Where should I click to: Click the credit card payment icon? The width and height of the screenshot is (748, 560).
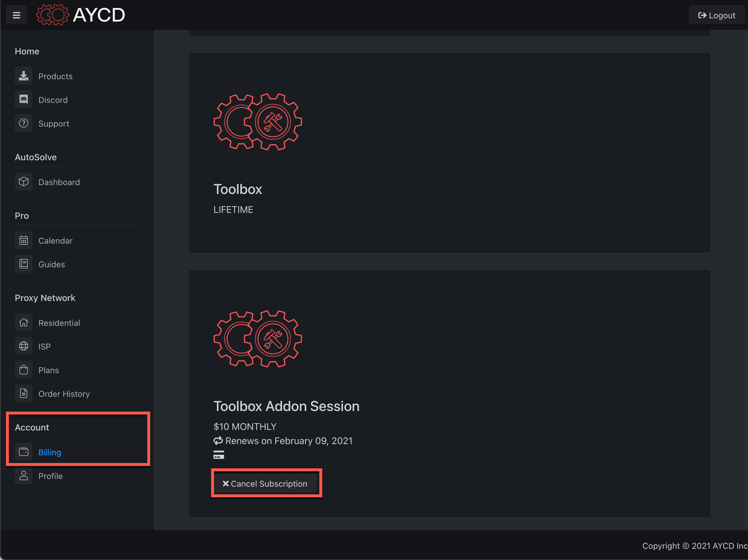219,455
